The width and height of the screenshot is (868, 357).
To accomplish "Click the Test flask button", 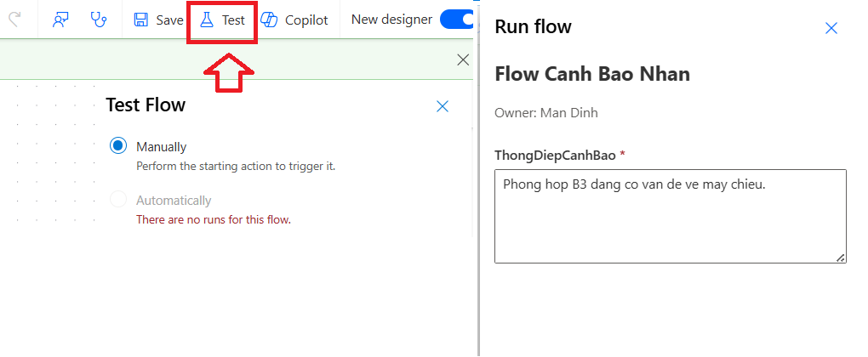I will [222, 20].
